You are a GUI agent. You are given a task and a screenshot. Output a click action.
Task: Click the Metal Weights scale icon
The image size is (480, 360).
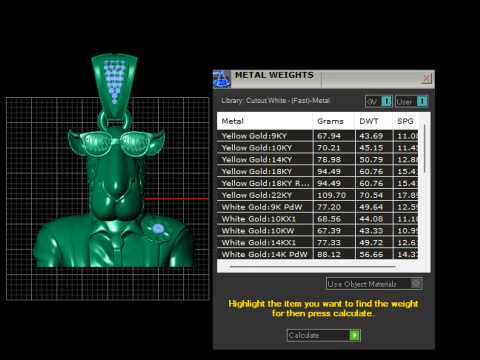tap(222, 79)
